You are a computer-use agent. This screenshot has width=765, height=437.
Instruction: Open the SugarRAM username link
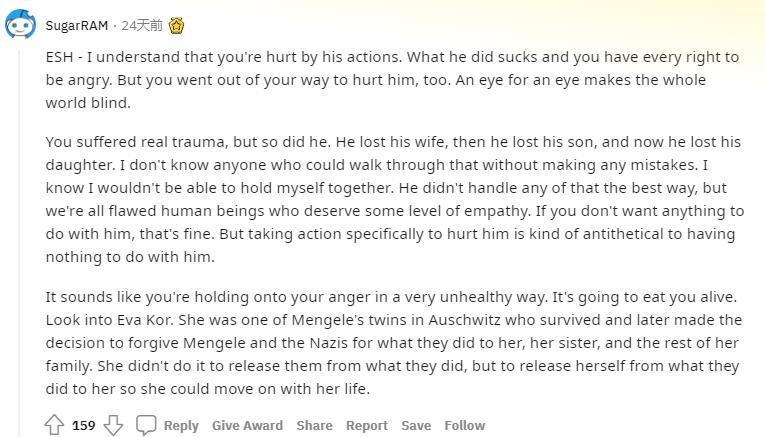coord(77,25)
